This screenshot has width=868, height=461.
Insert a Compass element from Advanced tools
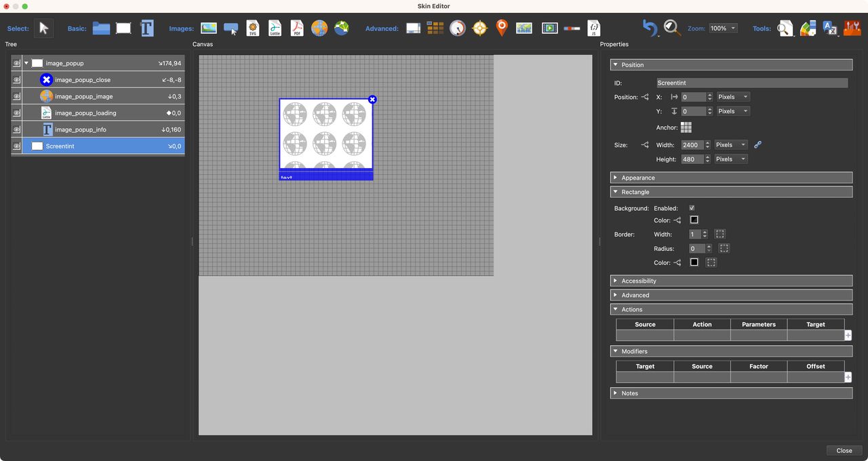pos(479,28)
